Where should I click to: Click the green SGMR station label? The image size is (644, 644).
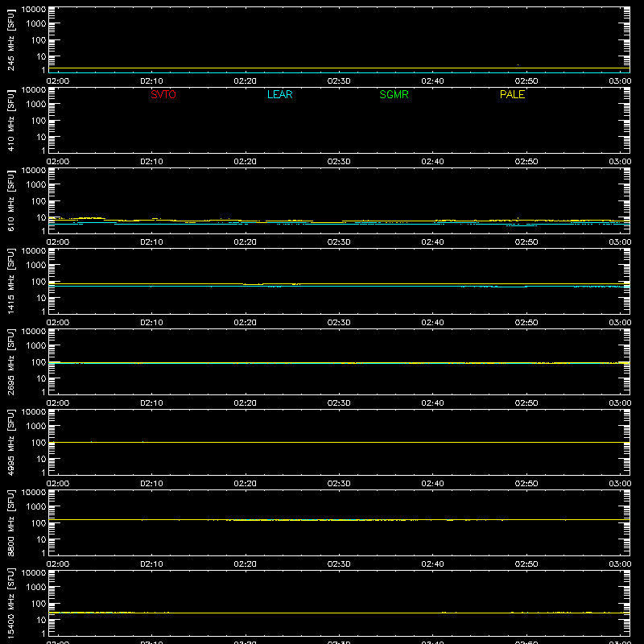(394, 94)
